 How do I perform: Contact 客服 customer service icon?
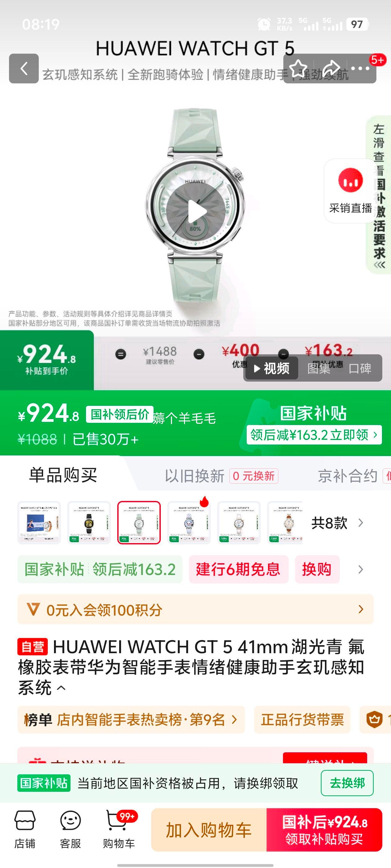pyautogui.click(x=70, y=830)
